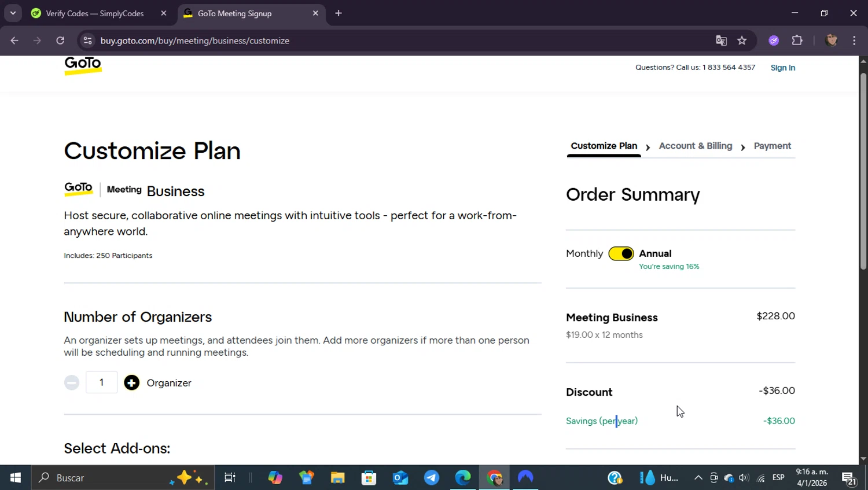Screen dimensions: 868x490
Task: Click the Select Add-ons heading
Action: click(117, 448)
